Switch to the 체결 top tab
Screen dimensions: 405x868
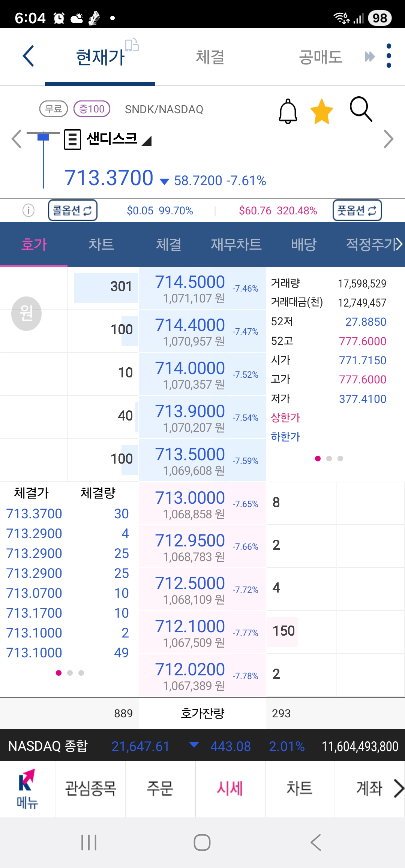pos(210,57)
